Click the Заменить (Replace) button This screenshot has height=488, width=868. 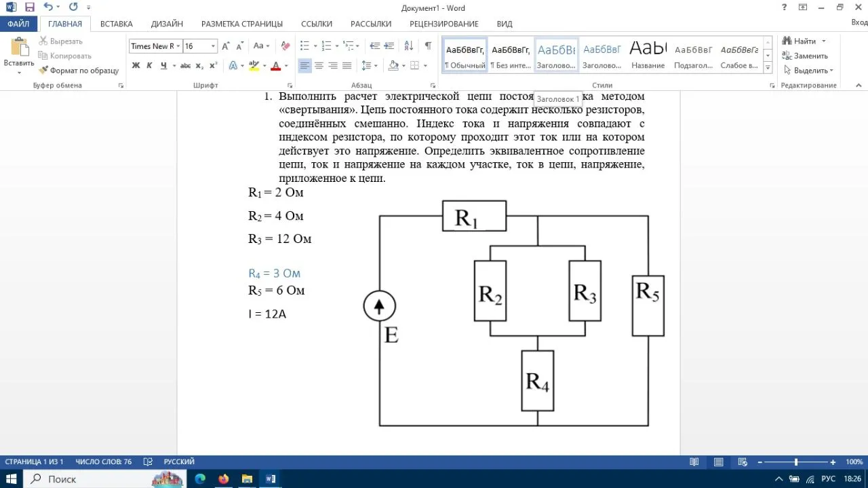805,56
